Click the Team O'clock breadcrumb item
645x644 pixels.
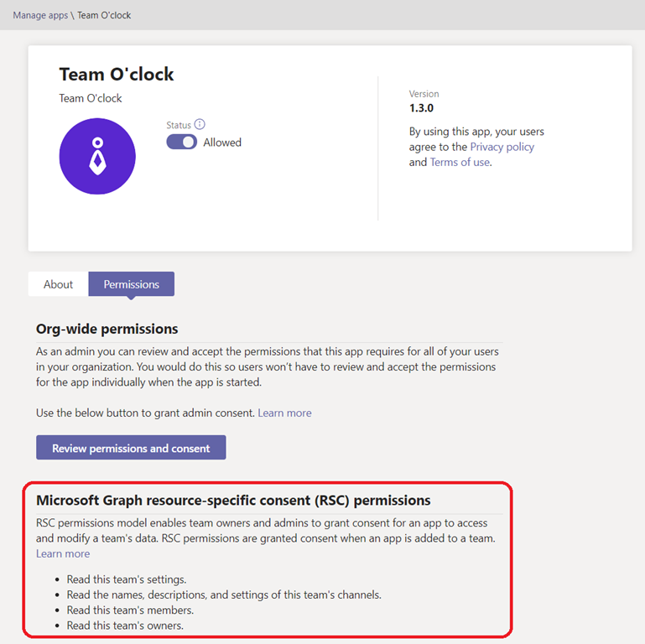pyautogui.click(x=104, y=15)
